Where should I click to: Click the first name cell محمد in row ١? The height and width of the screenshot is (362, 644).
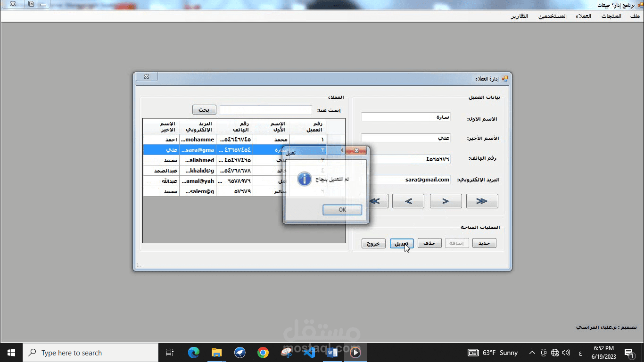coord(272,140)
